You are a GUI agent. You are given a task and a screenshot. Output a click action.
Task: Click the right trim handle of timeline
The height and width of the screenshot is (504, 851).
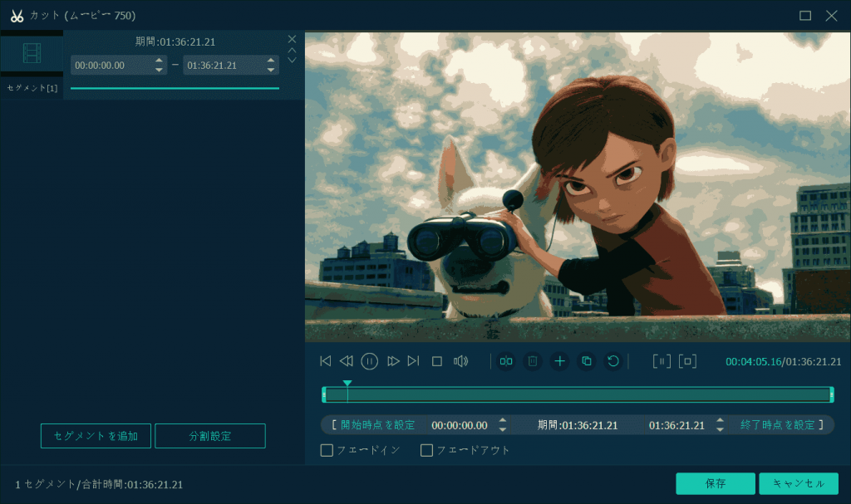pos(831,394)
